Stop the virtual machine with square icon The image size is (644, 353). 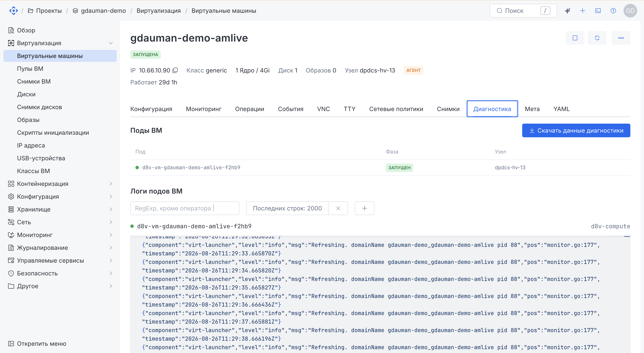(575, 38)
